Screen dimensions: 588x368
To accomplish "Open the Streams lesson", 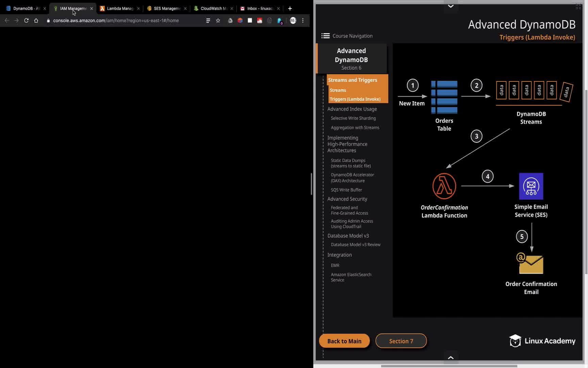I will (x=338, y=90).
